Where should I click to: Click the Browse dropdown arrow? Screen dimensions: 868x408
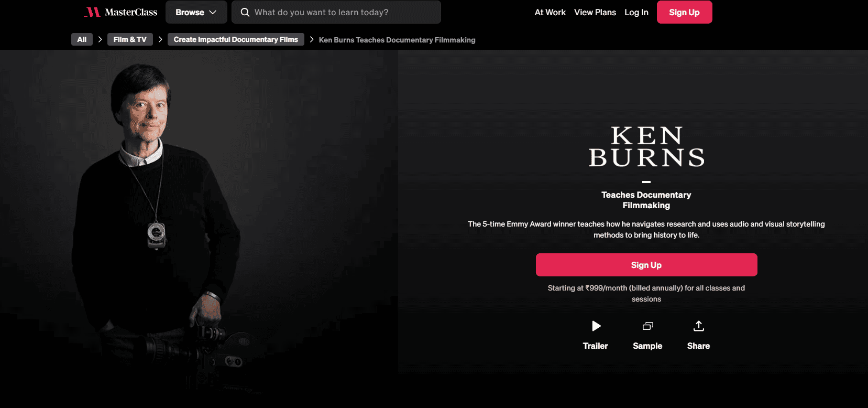pyautogui.click(x=213, y=13)
